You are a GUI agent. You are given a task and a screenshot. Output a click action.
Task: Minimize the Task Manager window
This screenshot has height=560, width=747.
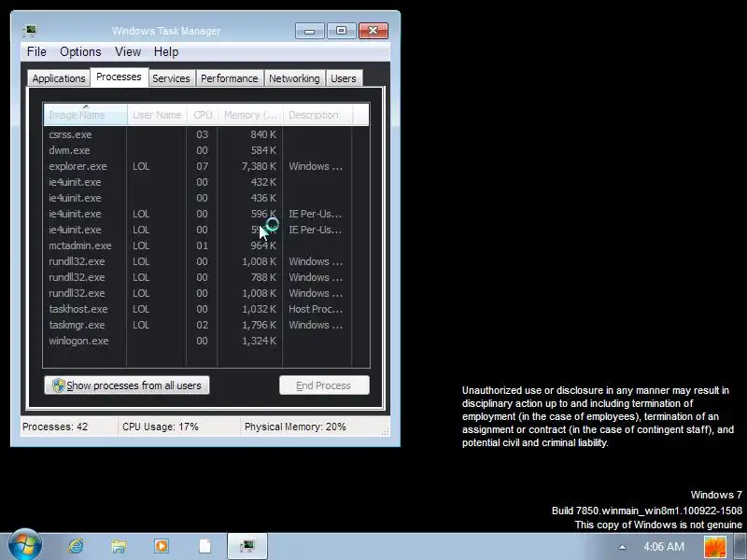[310, 31]
